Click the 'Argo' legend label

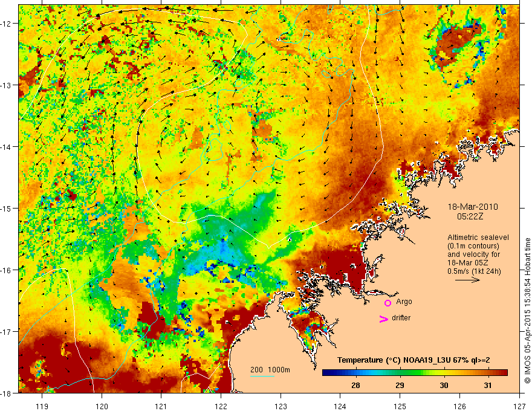point(404,302)
